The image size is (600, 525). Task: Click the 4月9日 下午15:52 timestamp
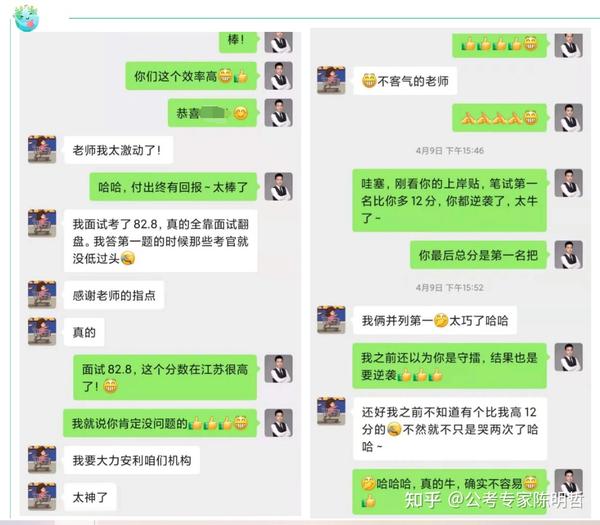(450, 287)
